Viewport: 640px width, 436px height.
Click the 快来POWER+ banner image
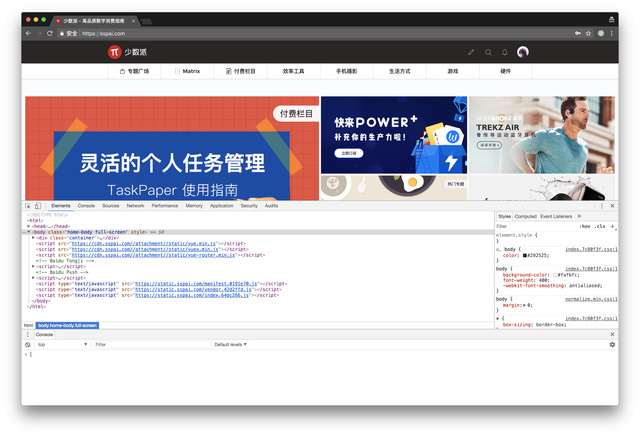coord(394,135)
